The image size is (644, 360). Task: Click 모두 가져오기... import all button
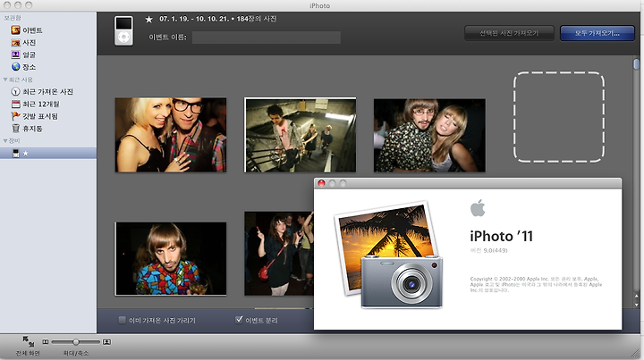pyautogui.click(x=597, y=33)
